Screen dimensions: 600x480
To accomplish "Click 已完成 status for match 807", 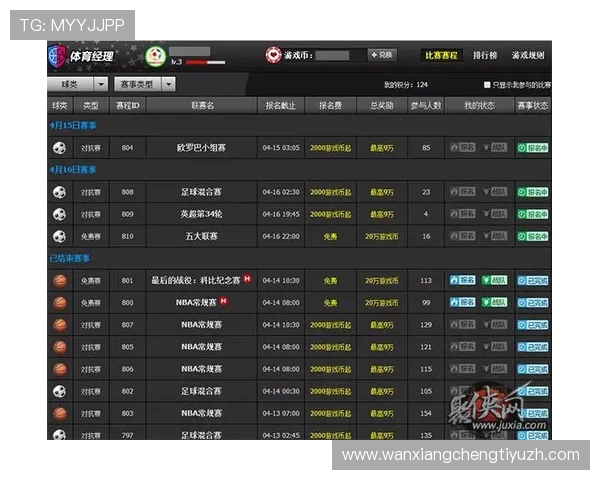I will (533, 325).
